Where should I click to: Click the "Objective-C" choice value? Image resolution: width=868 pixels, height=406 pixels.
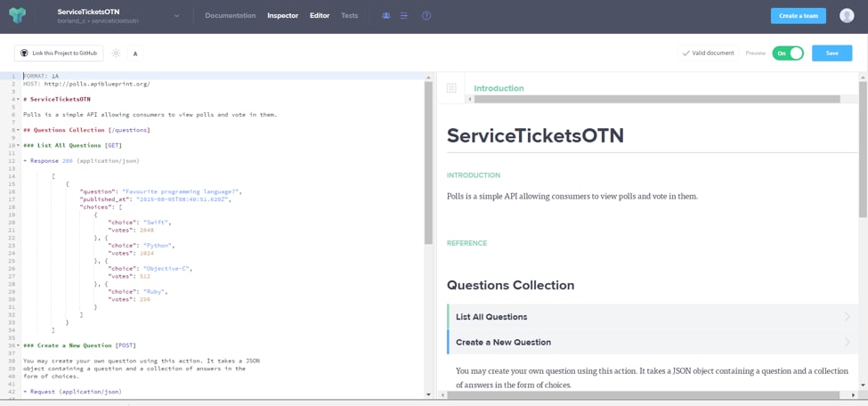pos(167,269)
